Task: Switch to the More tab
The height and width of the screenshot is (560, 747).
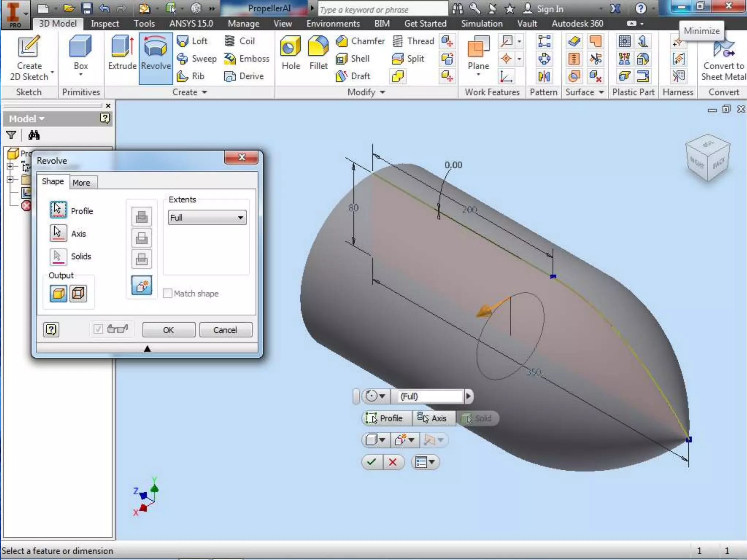Action: tap(81, 183)
